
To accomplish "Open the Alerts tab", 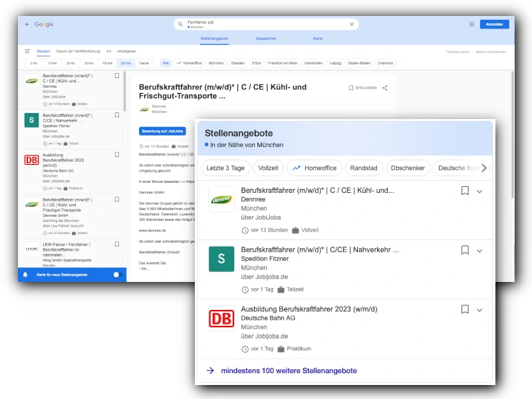I will coord(318,39).
